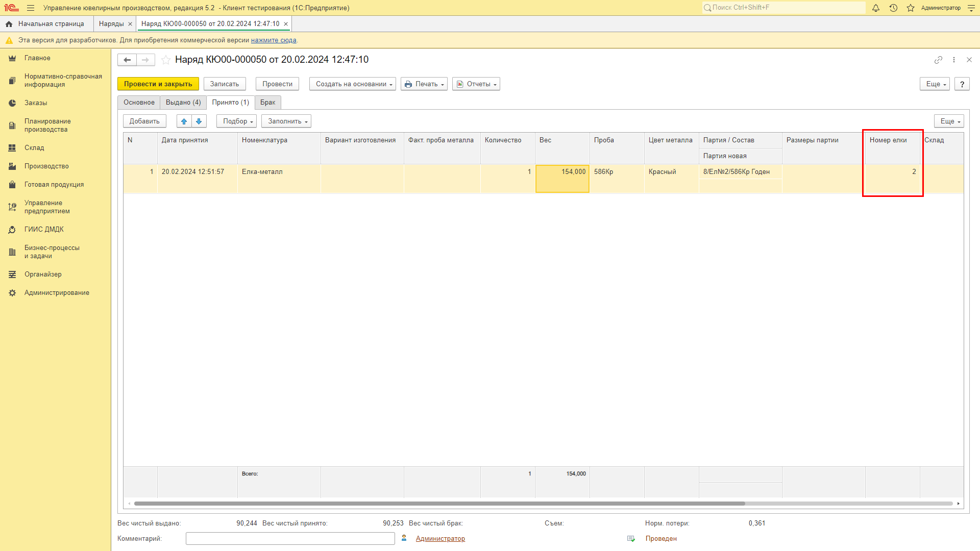The image size is (980, 551).
Task: Switch to the Брак tab
Action: point(268,103)
